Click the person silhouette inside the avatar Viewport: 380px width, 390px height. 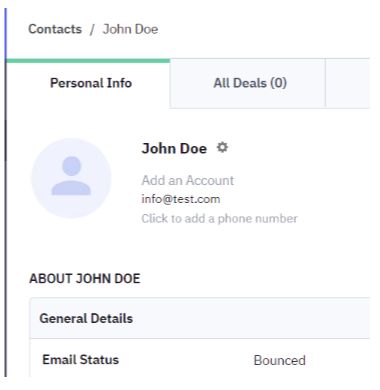tap(71, 176)
